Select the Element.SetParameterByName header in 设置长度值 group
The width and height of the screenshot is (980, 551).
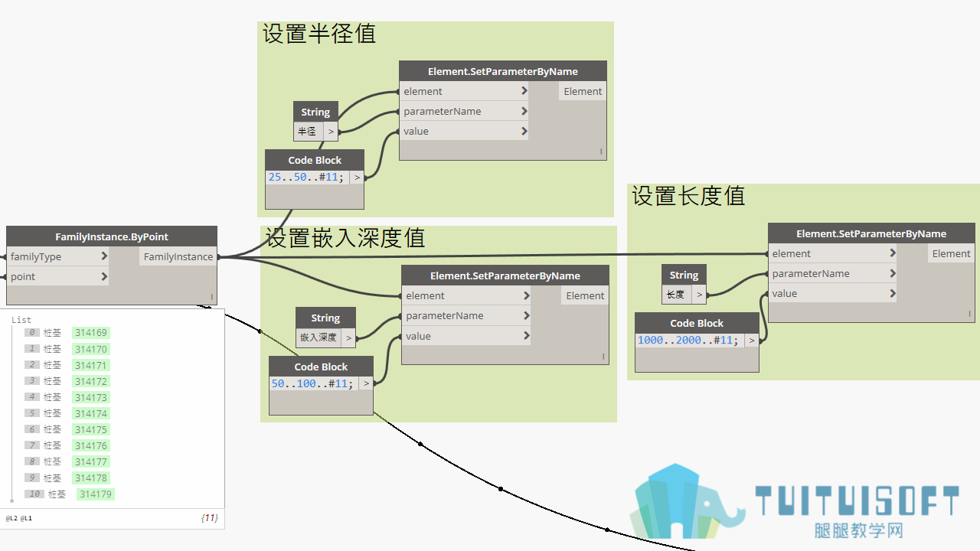pos(871,233)
